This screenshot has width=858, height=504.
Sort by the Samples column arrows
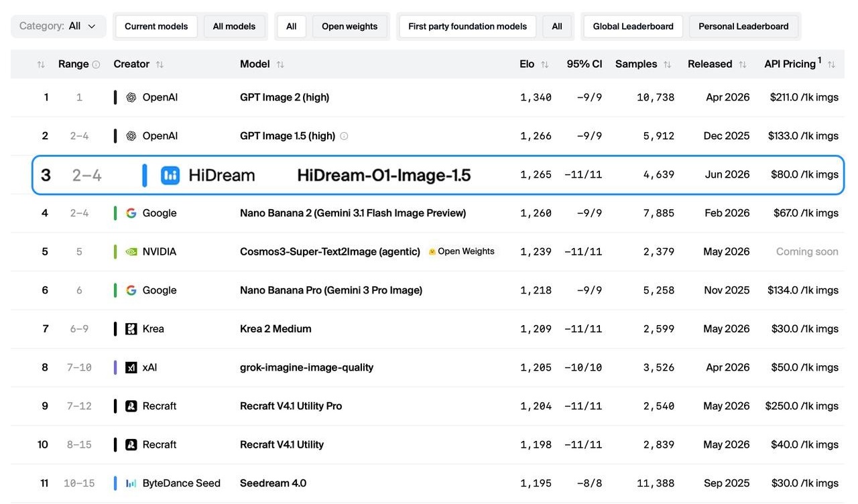coord(668,64)
